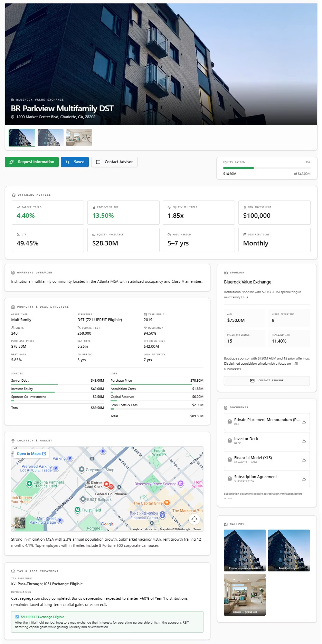Open in Maps link on map
The height and width of the screenshot is (644, 322).
(x=31, y=454)
